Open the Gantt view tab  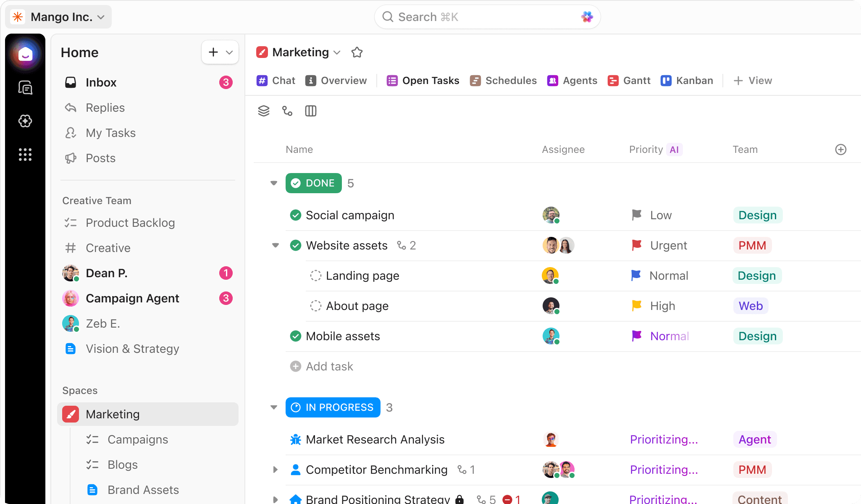(x=629, y=80)
